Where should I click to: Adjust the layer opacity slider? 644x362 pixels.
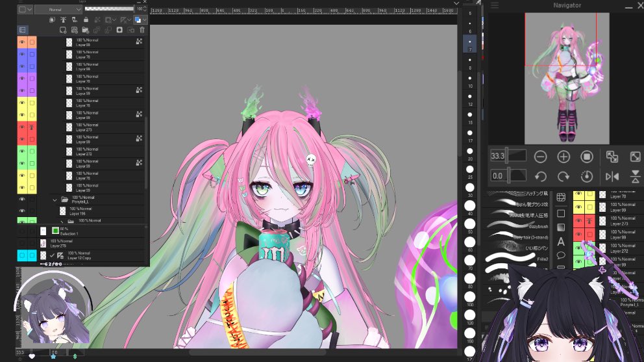point(109,8)
